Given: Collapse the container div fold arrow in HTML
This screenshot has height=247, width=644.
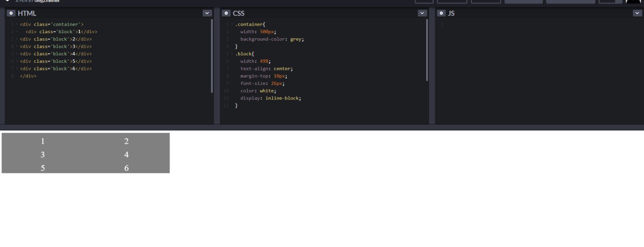Looking at the screenshot, I should click(16, 24).
